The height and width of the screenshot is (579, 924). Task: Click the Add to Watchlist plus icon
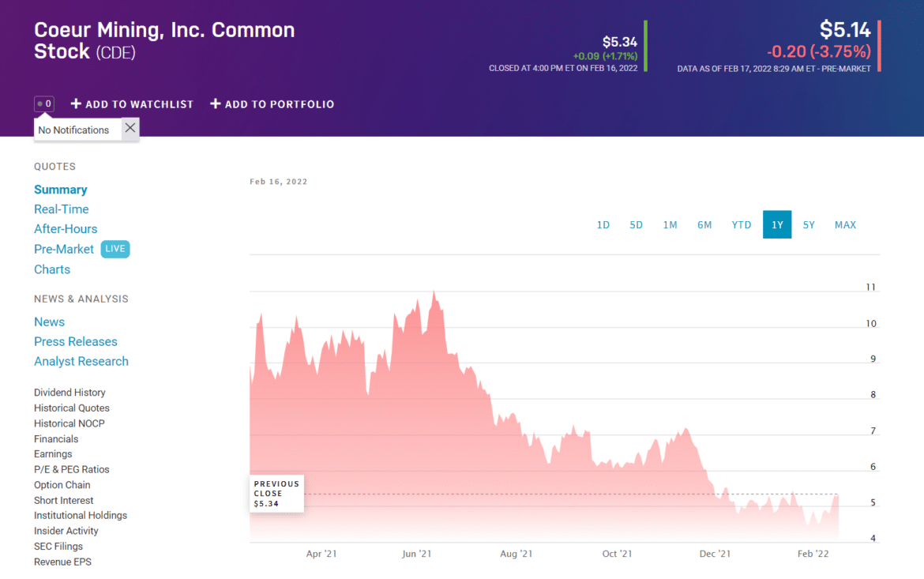click(74, 103)
